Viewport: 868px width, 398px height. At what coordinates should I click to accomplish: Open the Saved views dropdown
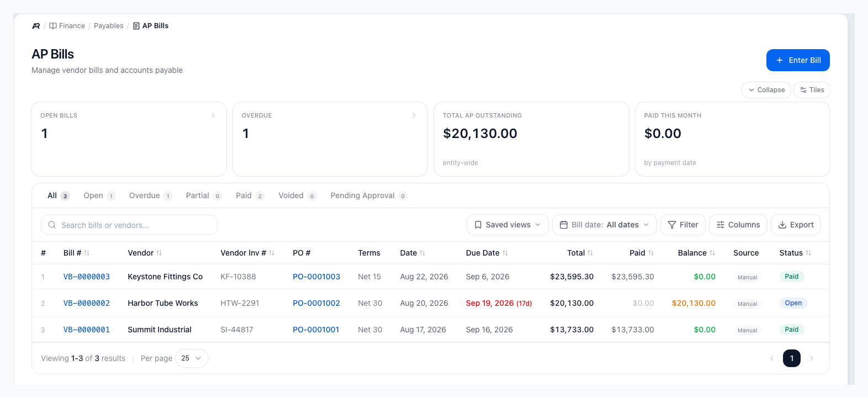(507, 225)
